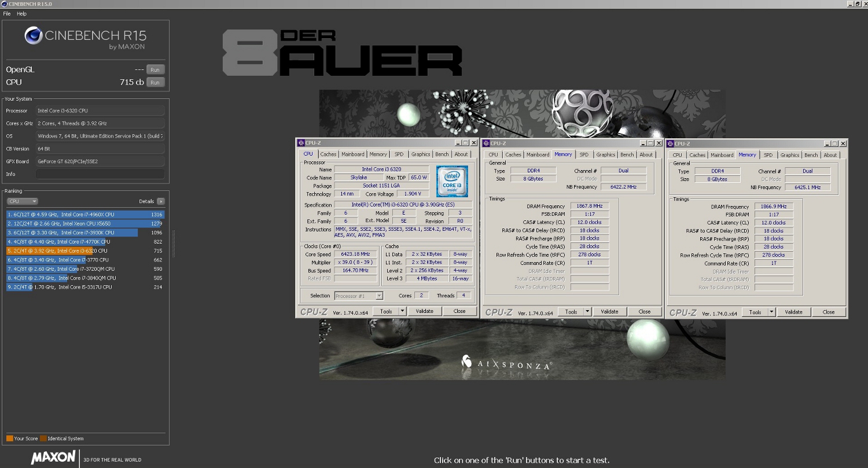The image size is (868, 468).
Task: Open Graphics tab in right CPU-Z window
Action: click(x=790, y=155)
